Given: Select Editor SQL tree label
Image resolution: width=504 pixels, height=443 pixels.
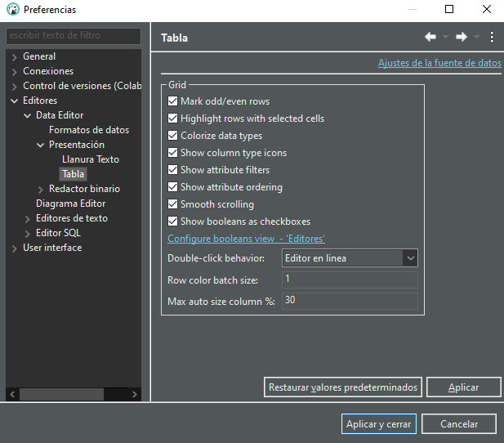Looking at the screenshot, I should (x=58, y=233).
